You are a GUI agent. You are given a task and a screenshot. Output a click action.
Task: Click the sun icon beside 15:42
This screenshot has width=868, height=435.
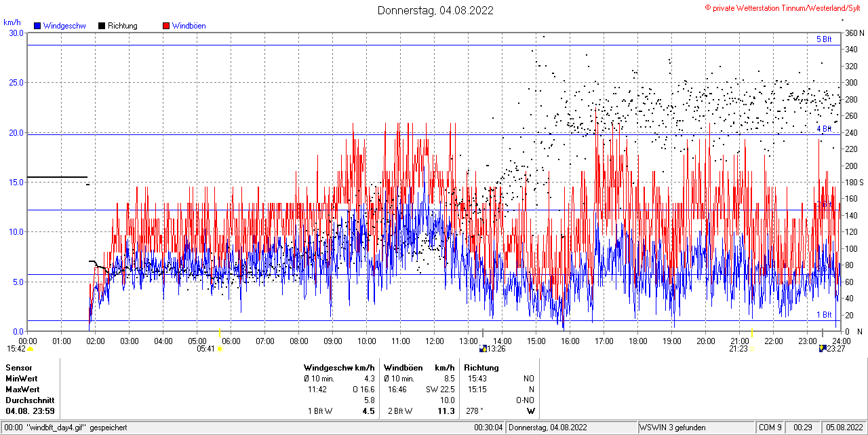[x=30, y=349]
